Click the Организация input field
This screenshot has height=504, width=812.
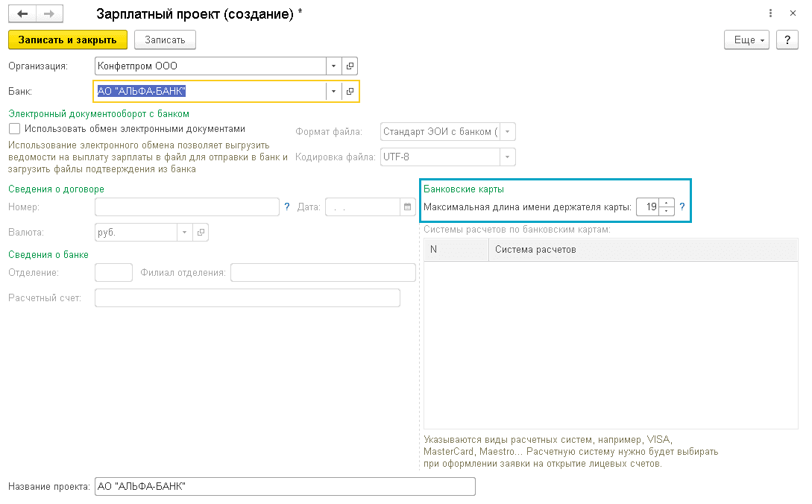pos(210,66)
